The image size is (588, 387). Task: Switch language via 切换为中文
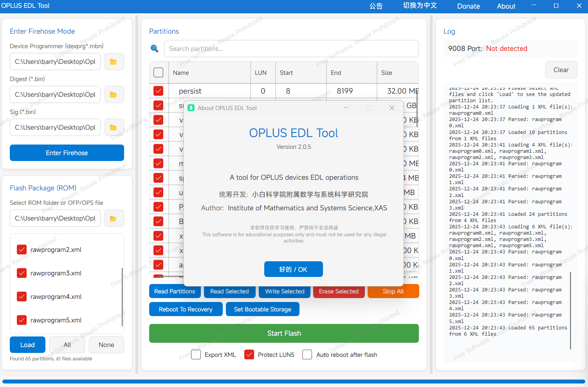pyautogui.click(x=420, y=6)
